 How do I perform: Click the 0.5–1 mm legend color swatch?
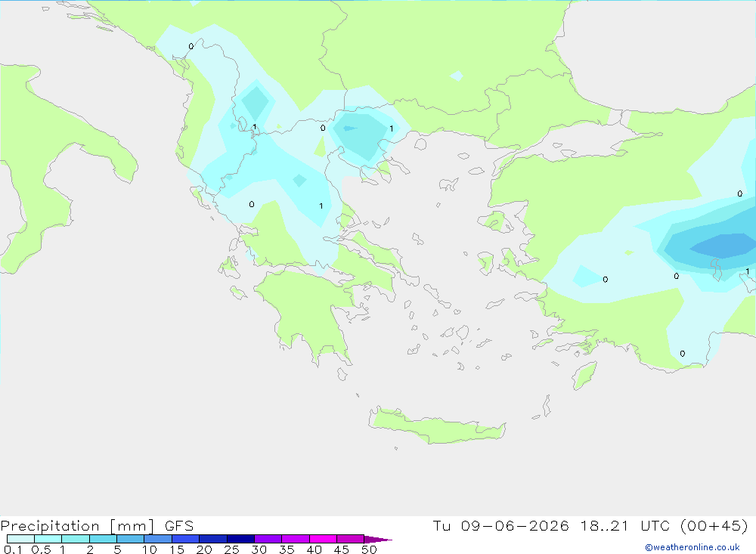[48, 539]
